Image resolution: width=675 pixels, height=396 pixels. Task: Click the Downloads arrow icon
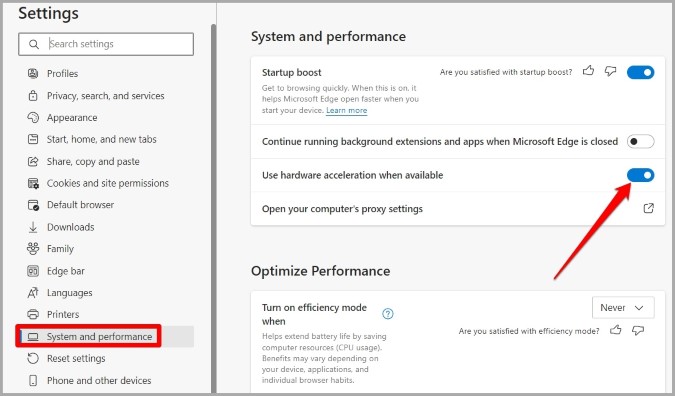pyautogui.click(x=33, y=227)
